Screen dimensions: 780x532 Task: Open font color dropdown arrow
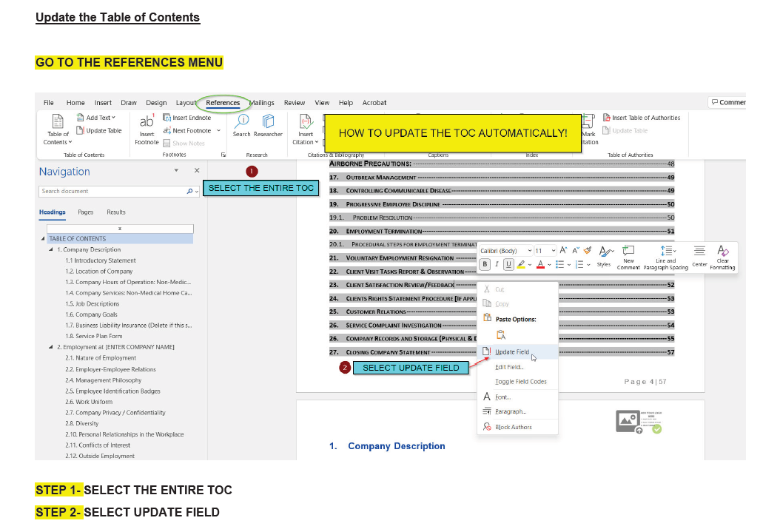549,264
